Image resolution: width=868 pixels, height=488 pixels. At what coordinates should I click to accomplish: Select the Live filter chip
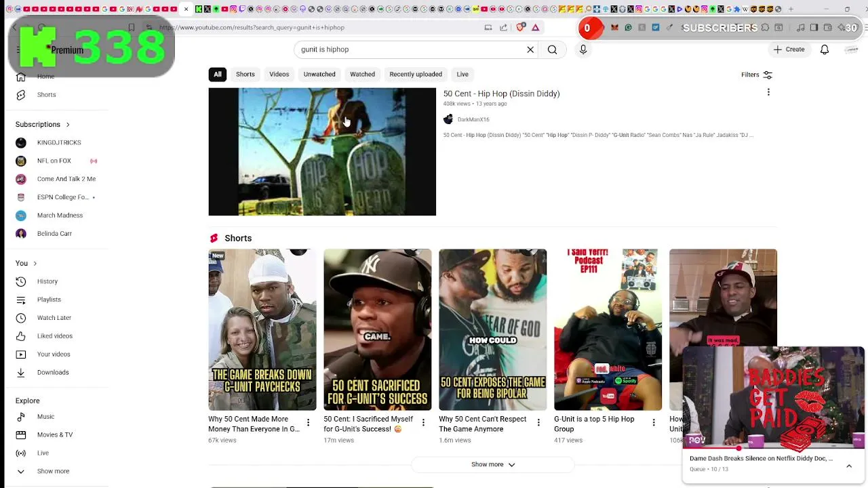point(462,75)
